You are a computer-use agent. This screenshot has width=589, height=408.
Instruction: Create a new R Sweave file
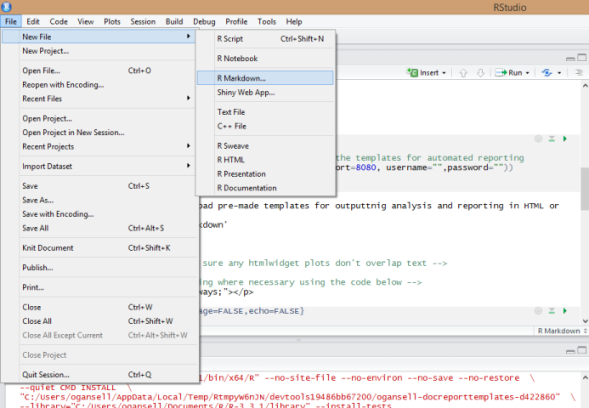(265, 146)
